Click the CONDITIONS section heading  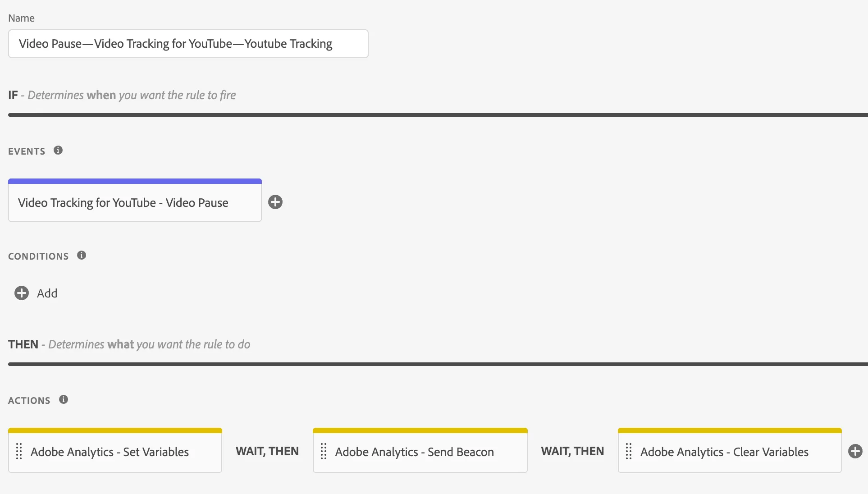pos(38,256)
